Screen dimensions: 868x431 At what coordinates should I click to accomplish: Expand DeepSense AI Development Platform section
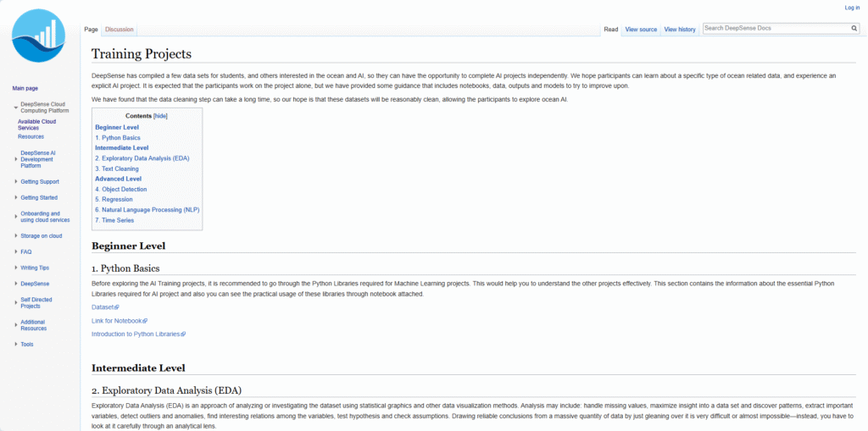[x=16, y=159]
